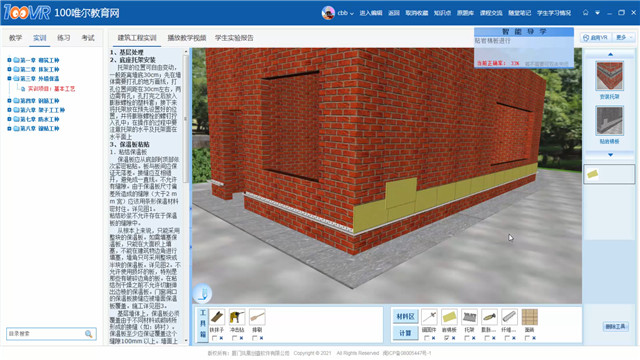Choose the brick-pattern tile material icon
Screen dimensions: 640x360
529,317
